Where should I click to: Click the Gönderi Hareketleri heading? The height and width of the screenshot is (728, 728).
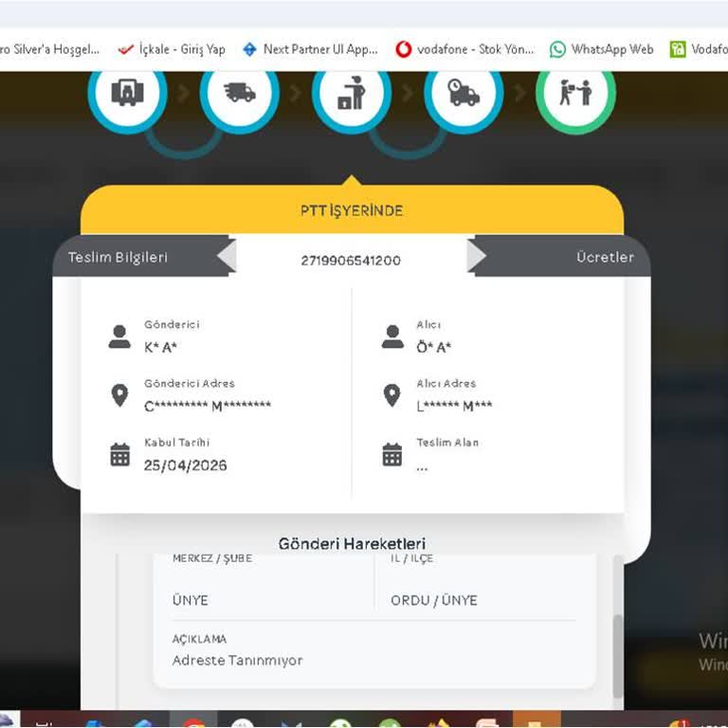pyautogui.click(x=352, y=544)
